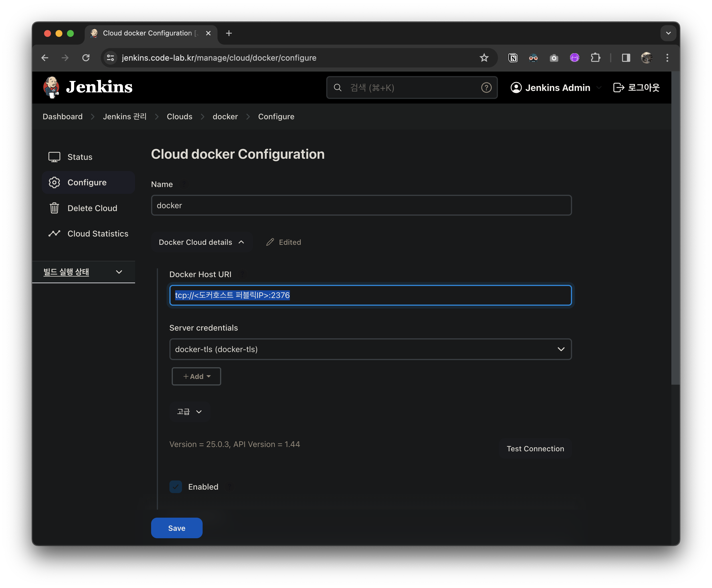This screenshot has width=712, height=588.
Task: Click the browser reload icon
Action: pos(86,58)
